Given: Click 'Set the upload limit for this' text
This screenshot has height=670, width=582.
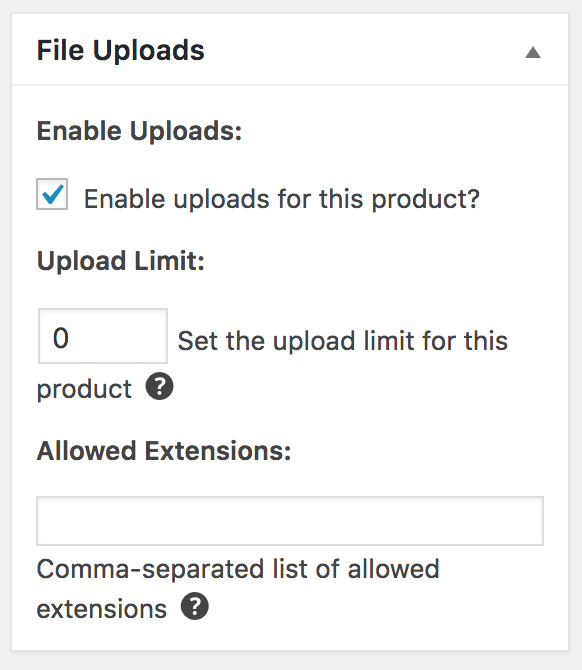Looking at the screenshot, I should coord(343,341).
